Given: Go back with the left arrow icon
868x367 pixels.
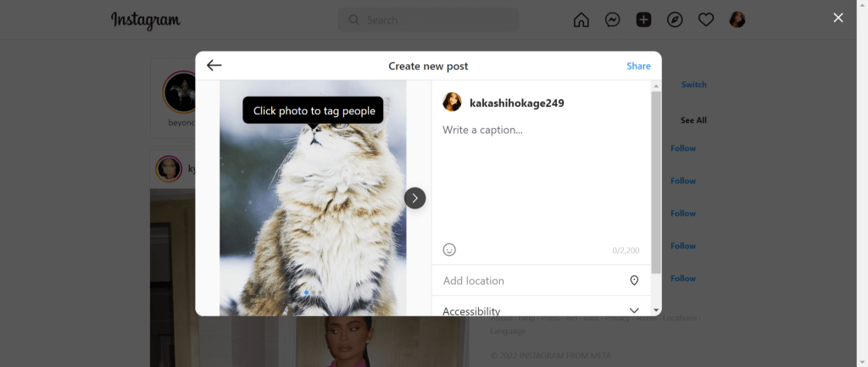Looking at the screenshot, I should [214, 65].
